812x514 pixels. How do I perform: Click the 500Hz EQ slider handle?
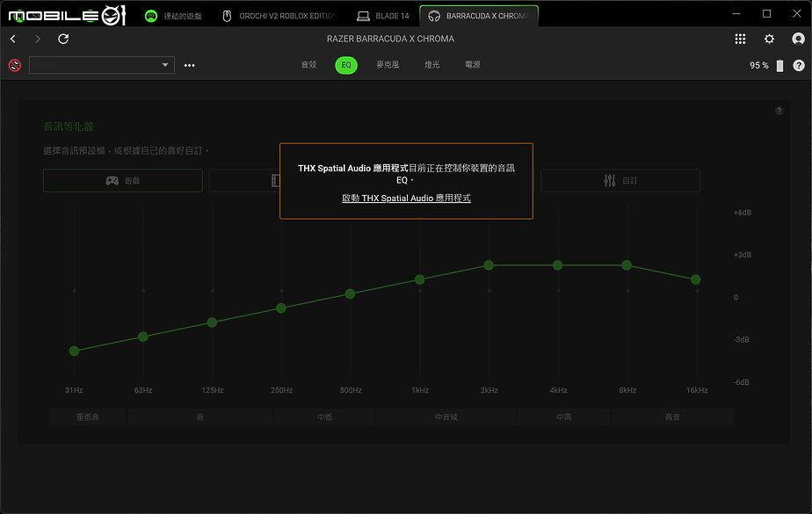pyautogui.click(x=350, y=294)
